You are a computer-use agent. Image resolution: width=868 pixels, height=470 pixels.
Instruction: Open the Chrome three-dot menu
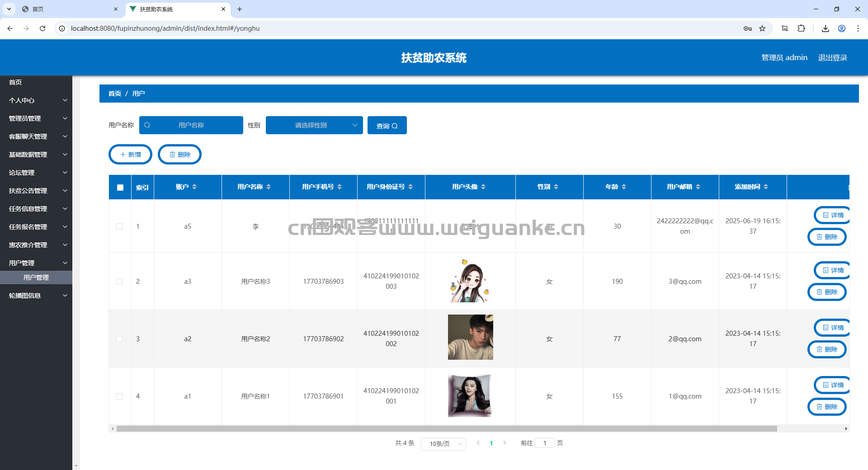pos(858,28)
